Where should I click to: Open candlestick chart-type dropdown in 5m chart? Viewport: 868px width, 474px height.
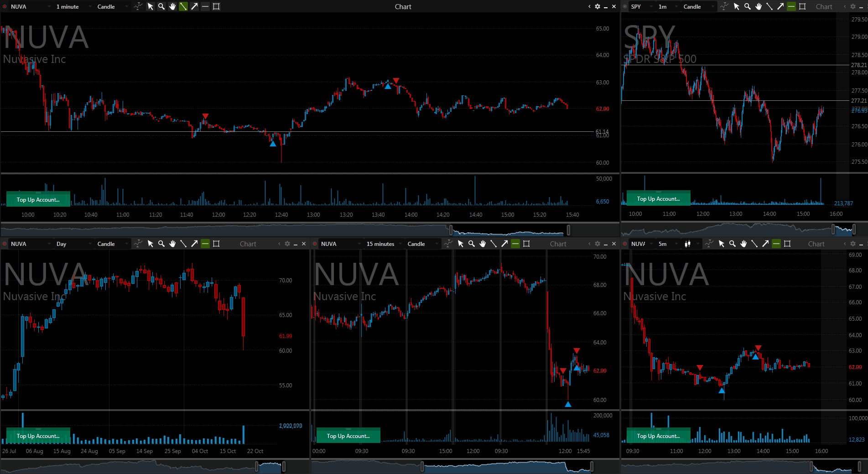[691, 244]
